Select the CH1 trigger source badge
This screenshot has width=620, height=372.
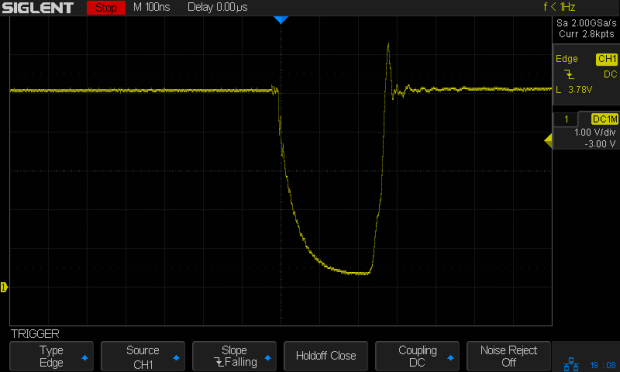click(607, 59)
